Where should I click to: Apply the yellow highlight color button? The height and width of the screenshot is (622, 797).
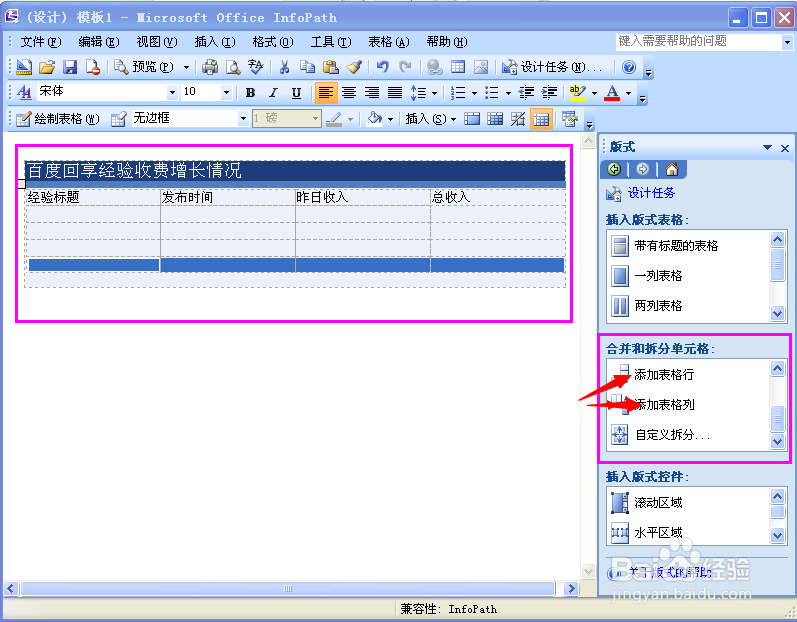[x=577, y=92]
